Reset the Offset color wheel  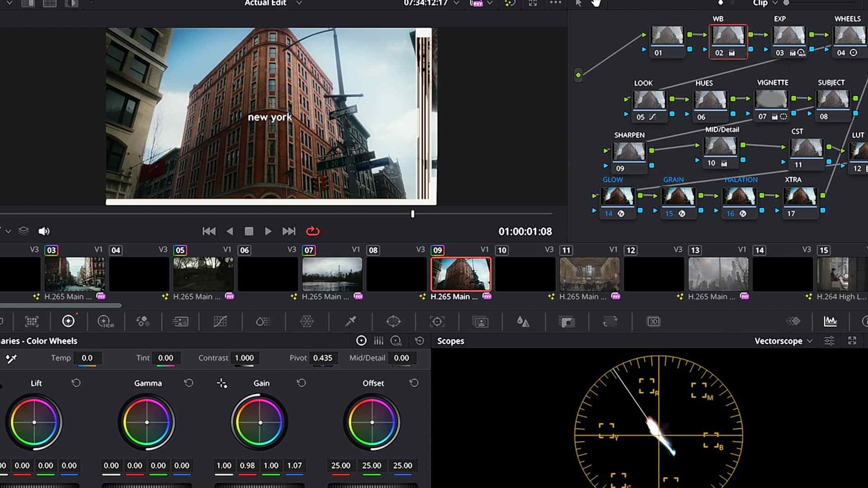click(x=414, y=383)
